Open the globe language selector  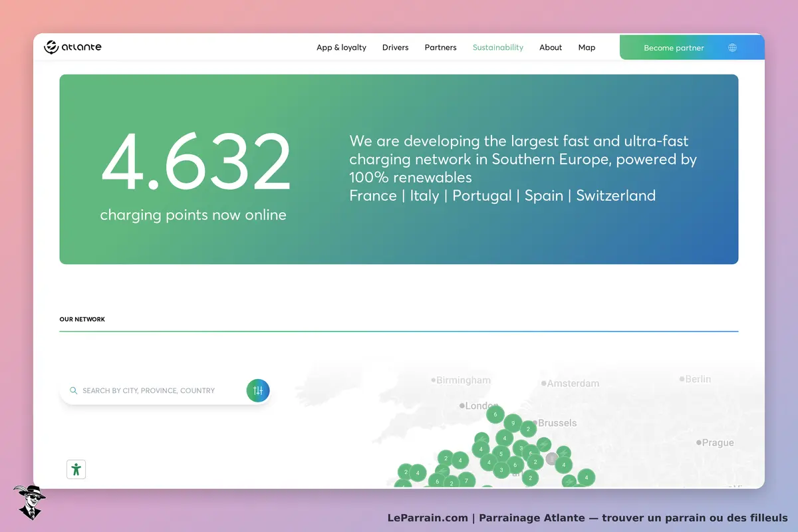(732, 48)
